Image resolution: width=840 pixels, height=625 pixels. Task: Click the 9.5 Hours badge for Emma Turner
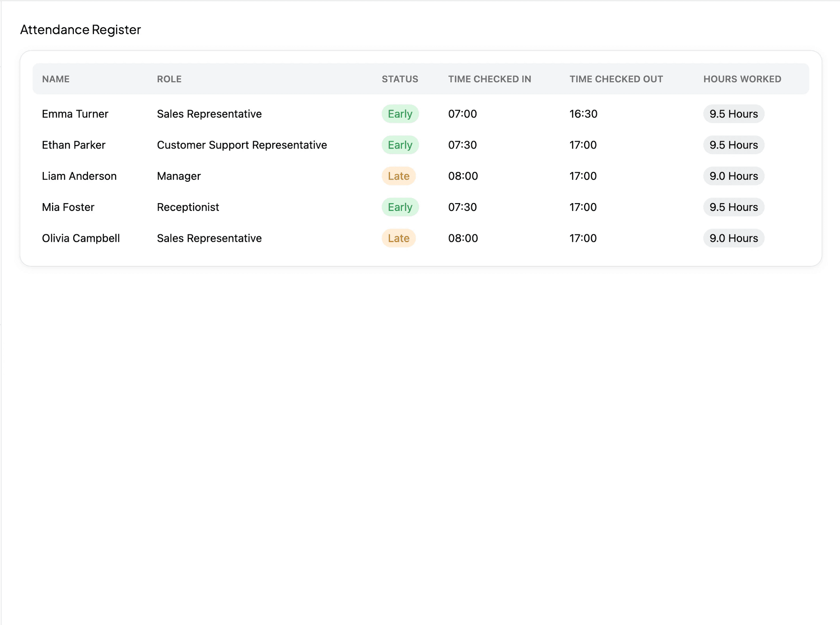[x=733, y=114]
